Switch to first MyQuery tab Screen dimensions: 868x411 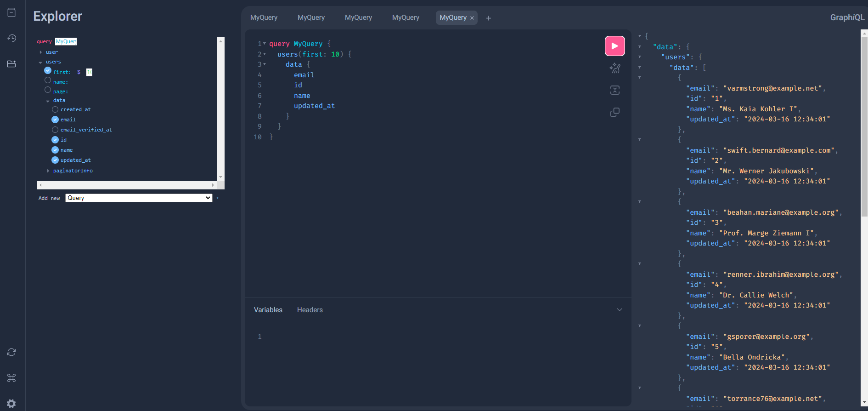(x=264, y=17)
